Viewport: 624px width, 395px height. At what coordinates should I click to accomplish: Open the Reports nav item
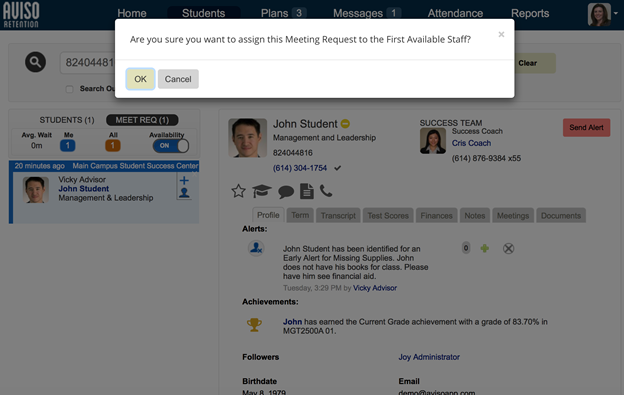[x=530, y=13]
